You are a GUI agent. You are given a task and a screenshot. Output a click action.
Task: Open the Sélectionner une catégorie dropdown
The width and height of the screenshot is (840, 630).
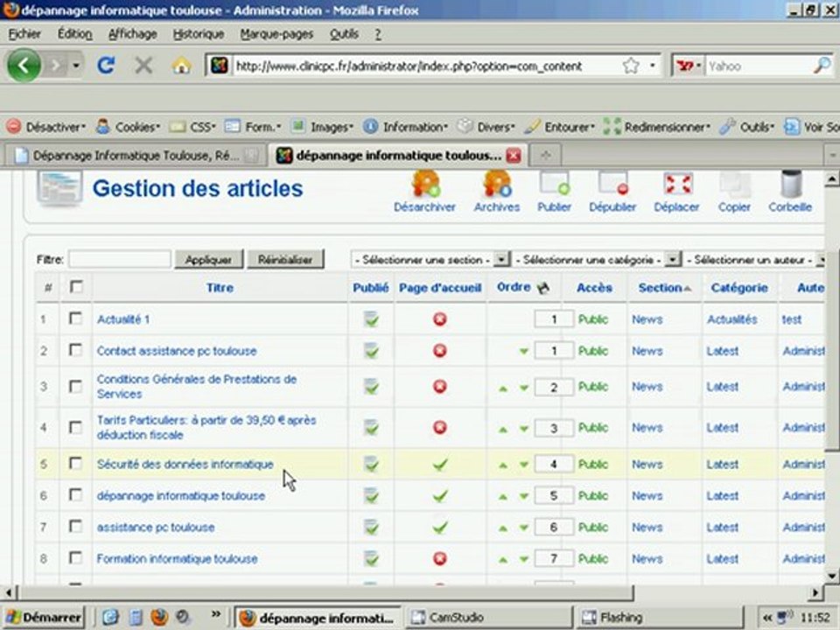pyautogui.click(x=596, y=260)
